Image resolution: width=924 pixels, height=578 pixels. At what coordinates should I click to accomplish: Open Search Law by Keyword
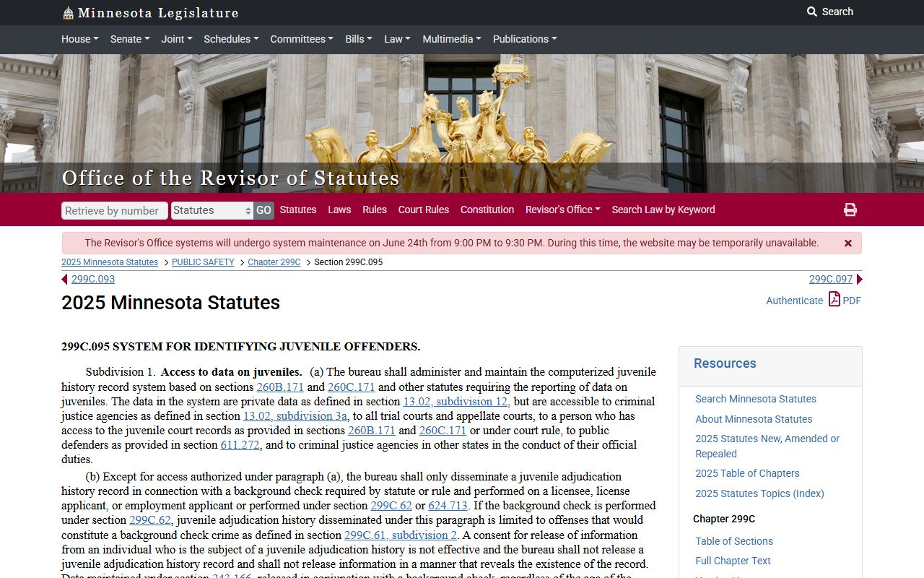click(663, 210)
